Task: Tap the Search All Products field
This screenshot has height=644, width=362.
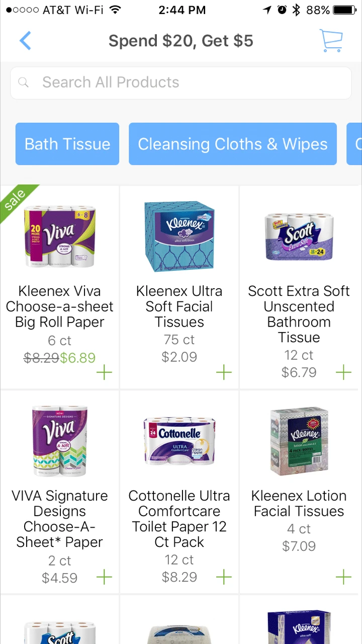Action: click(x=181, y=83)
